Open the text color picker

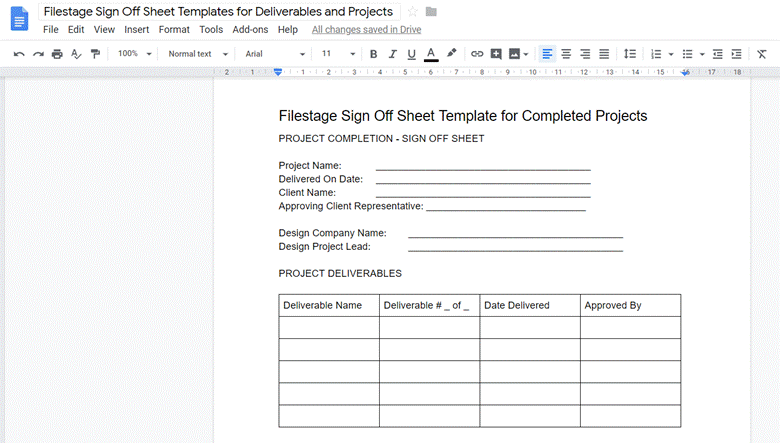(431, 54)
